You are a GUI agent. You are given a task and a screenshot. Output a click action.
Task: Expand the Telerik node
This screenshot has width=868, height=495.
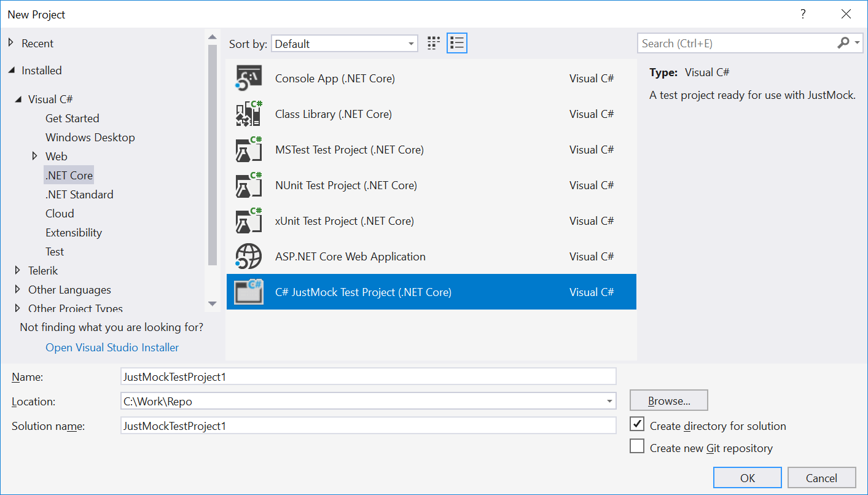tap(18, 270)
